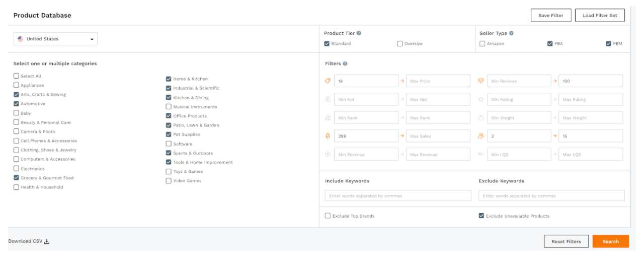This screenshot has height=259, width=644.
Task: Click the Product Tier help icon
Action: [359, 33]
